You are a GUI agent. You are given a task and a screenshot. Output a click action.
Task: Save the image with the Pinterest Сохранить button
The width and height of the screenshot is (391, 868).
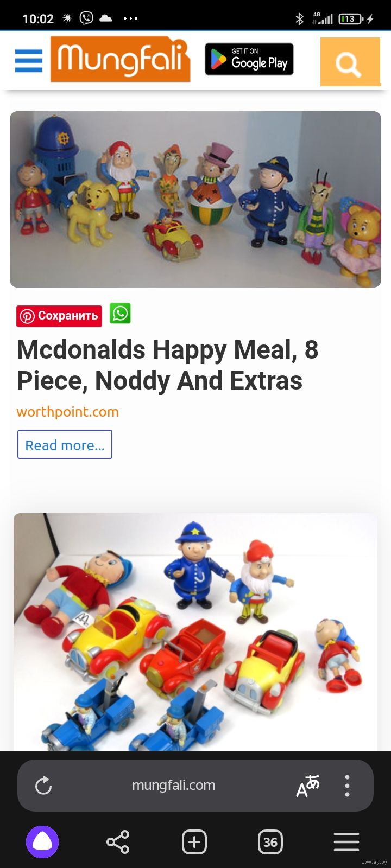(x=59, y=316)
